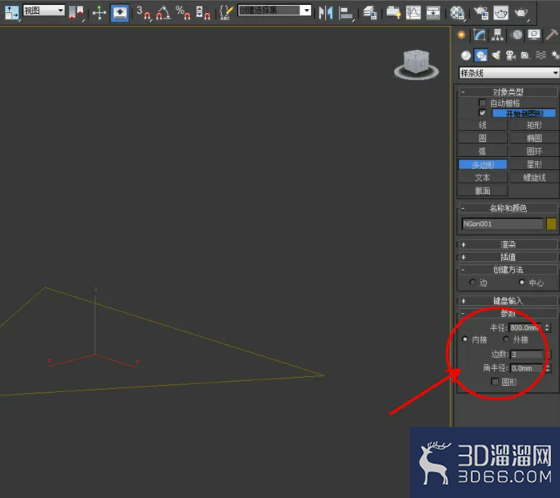Uncheck the 开始新图形 checkbox
Screen dimensions: 560x498
482,113
